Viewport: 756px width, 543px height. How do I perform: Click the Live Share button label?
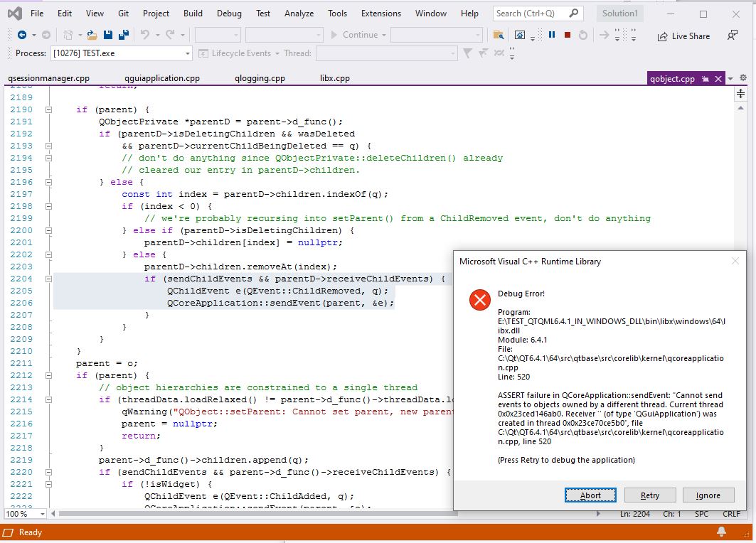click(691, 36)
